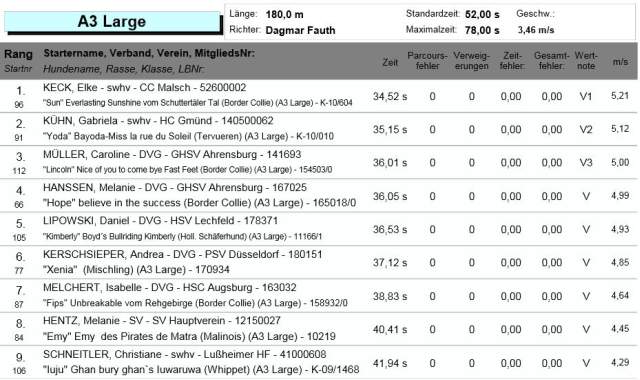Click the LIPOWSKI, Daniel entry
This screenshot has width=640, height=380.
point(318,229)
